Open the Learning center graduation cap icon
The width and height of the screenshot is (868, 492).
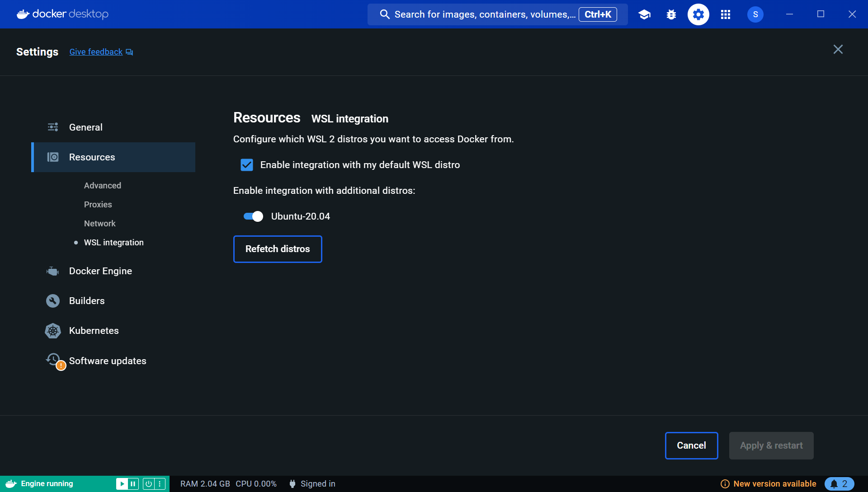[644, 14]
